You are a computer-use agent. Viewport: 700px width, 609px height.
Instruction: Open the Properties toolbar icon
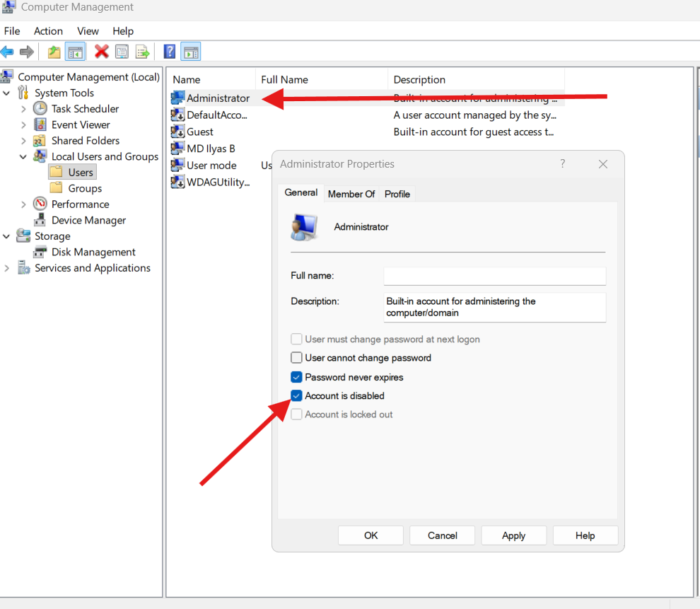[122, 51]
